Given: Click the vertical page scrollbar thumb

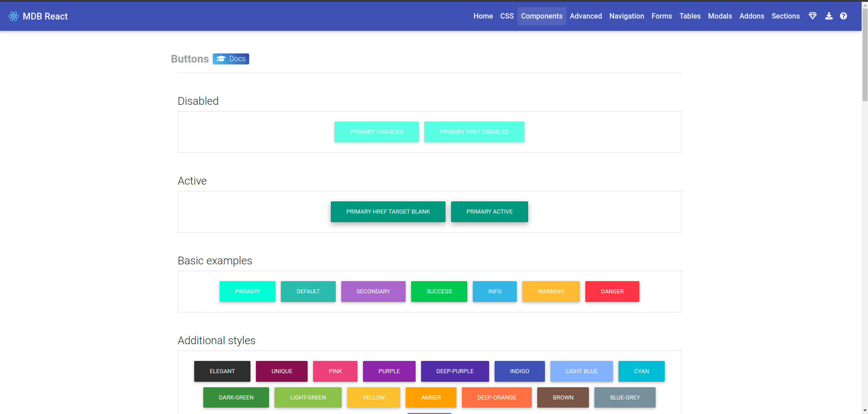Looking at the screenshot, I should 865,54.
